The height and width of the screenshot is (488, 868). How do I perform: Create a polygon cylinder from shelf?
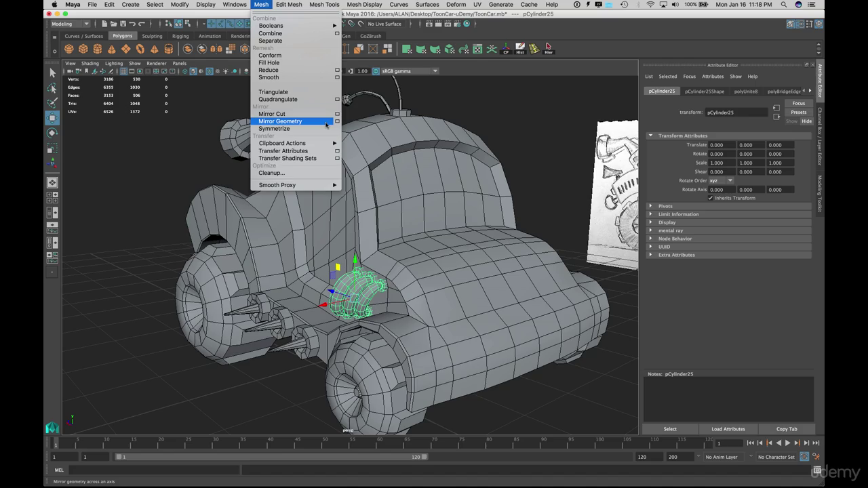(98, 49)
